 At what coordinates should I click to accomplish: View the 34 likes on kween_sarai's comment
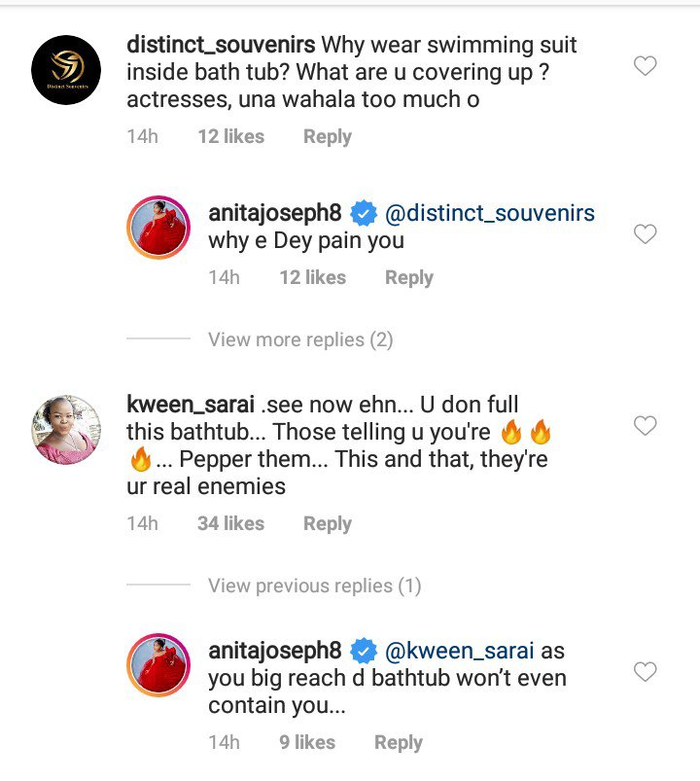click(230, 524)
